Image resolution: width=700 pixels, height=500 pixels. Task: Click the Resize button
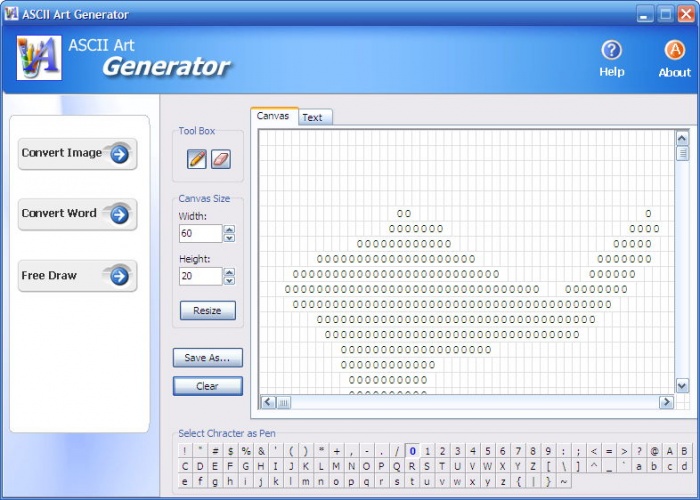(x=208, y=310)
